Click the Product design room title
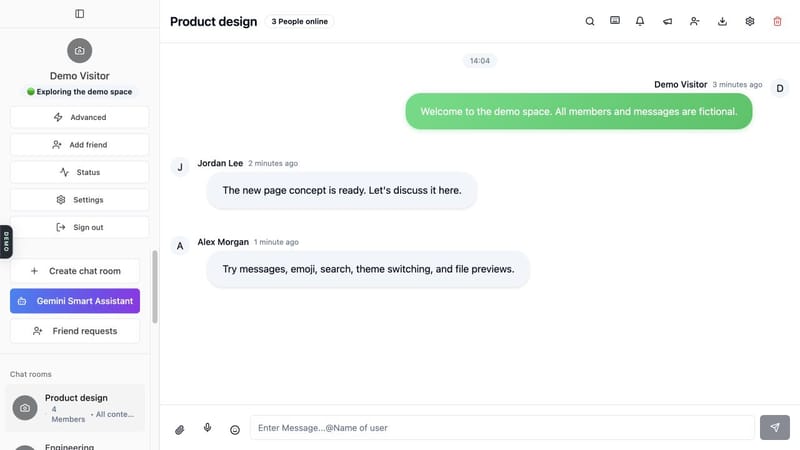The height and width of the screenshot is (450, 800). (x=213, y=21)
